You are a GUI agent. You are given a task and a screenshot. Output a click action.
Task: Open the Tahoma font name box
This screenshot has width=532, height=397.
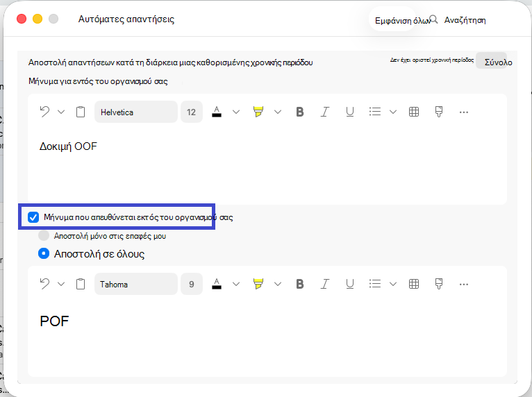coord(135,284)
